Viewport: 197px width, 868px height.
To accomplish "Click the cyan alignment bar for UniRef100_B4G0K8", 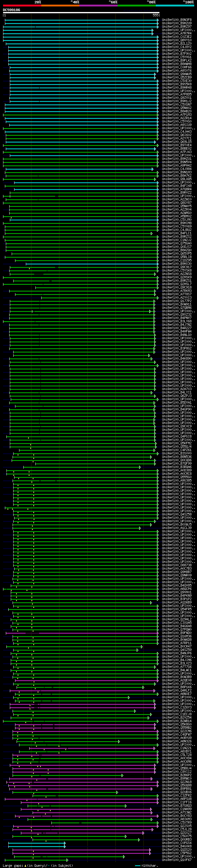I will [37, 846].
